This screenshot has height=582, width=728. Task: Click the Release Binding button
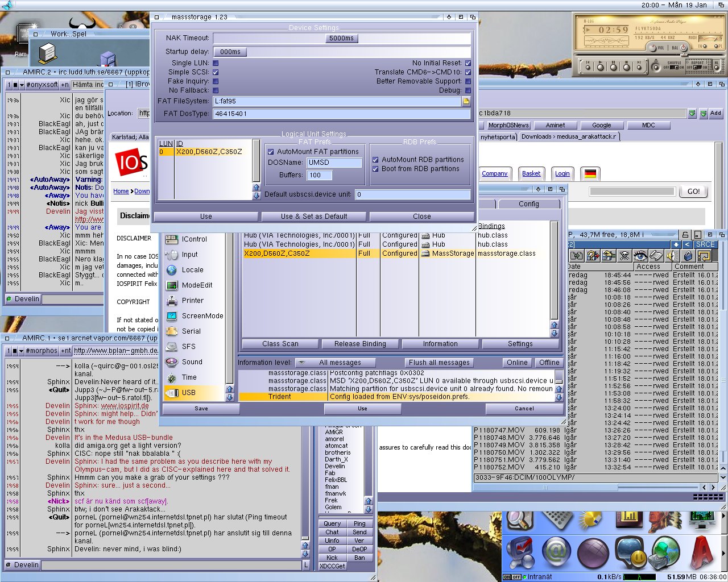click(360, 344)
